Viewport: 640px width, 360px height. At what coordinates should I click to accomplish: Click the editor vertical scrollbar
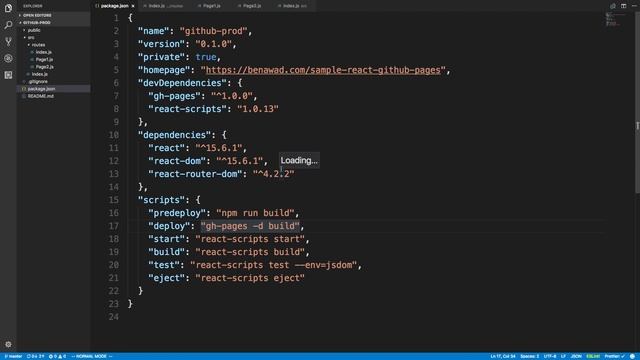tap(637, 102)
